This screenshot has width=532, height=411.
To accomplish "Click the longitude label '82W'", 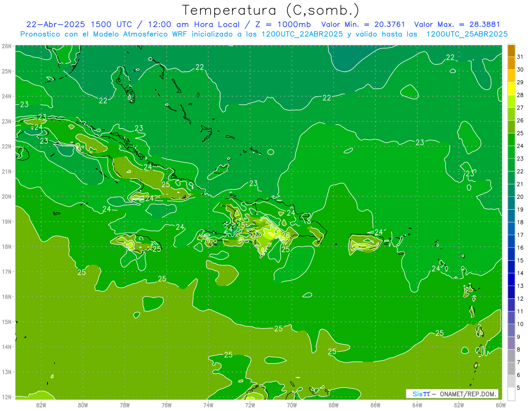I will click(41, 405).
